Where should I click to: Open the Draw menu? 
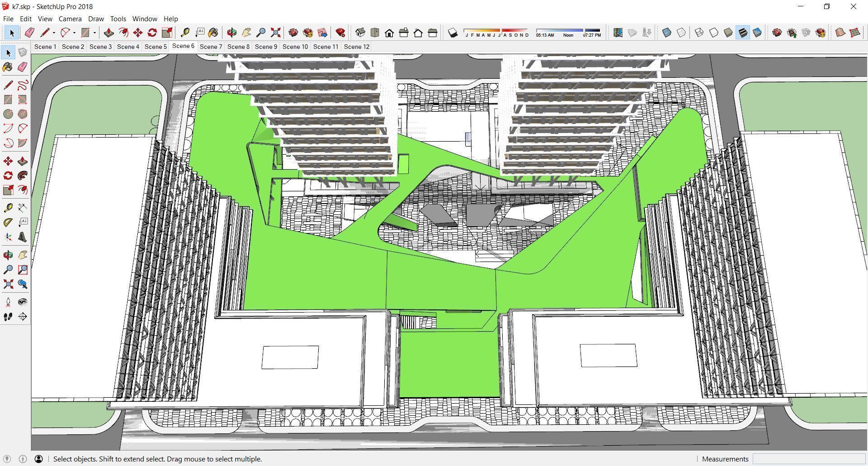point(96,19)
